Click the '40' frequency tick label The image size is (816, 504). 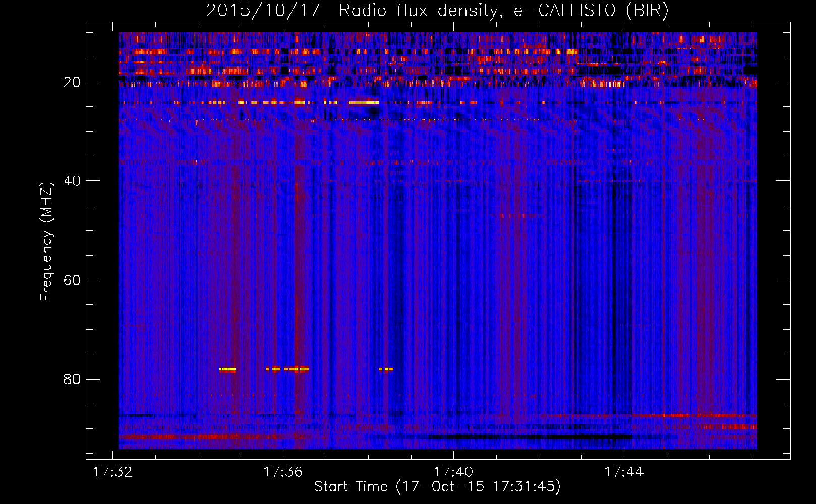(72, 181)
